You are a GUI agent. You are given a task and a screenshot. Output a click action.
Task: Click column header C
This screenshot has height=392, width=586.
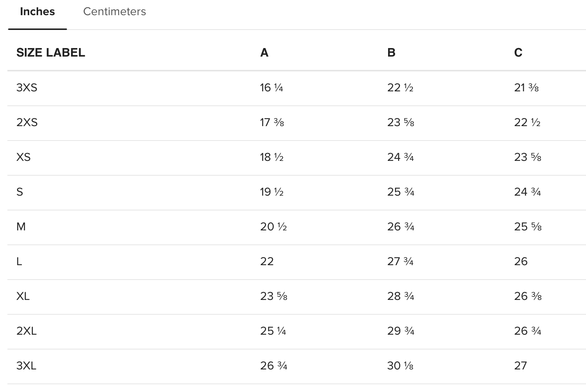[x=518, y=53]
